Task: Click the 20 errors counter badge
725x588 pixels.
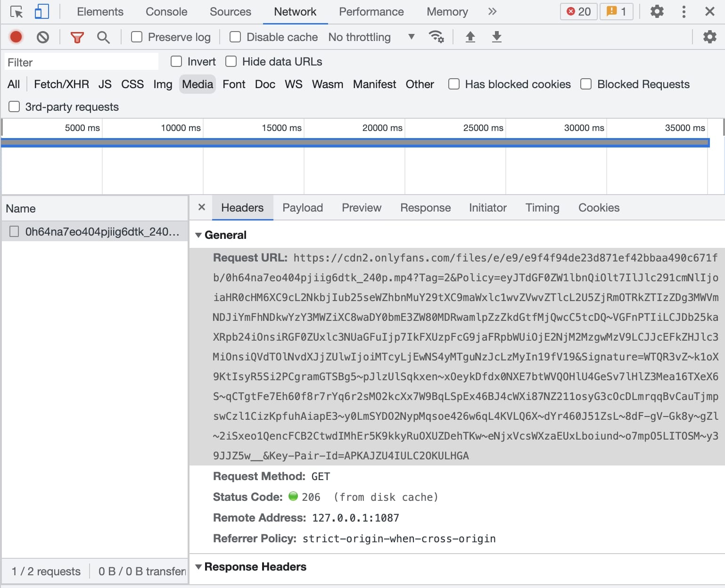Action: [x=578, y=12]
